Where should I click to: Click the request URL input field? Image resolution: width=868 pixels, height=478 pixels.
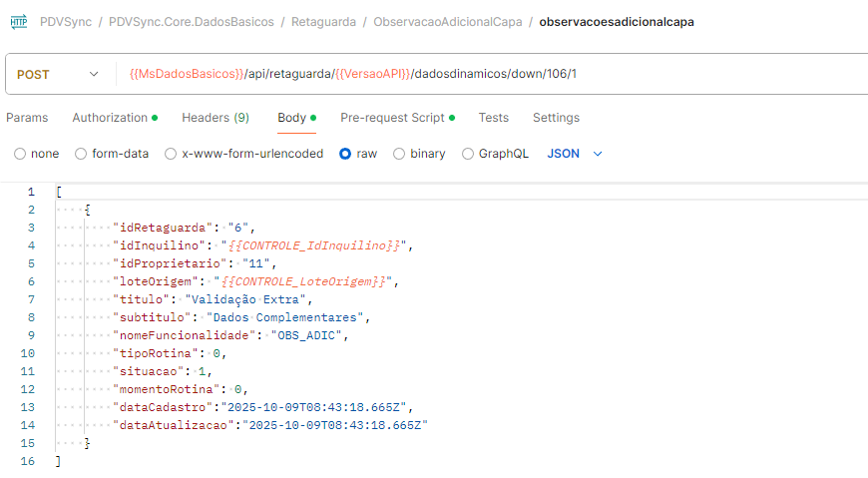tap(479, 75)
